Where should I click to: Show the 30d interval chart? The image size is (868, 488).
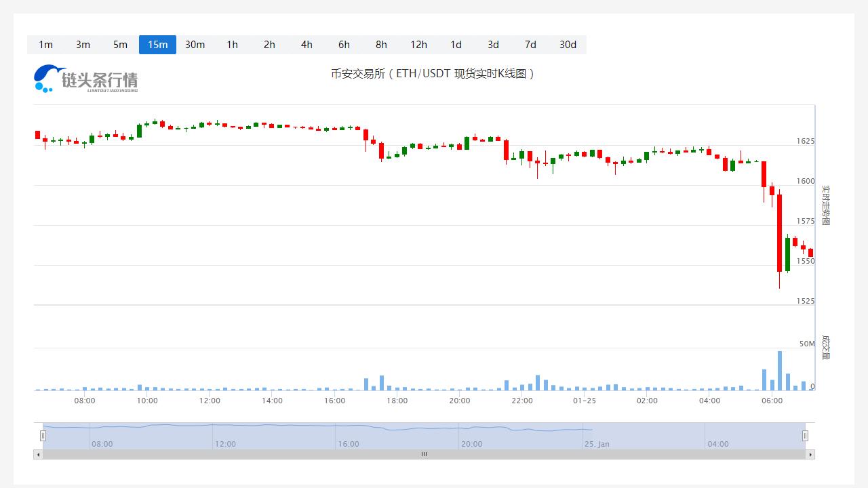(x=568, y=45)
